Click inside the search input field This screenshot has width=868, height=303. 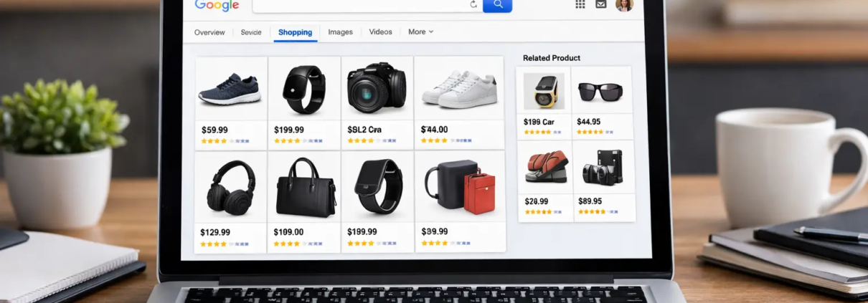coord(359,5)
